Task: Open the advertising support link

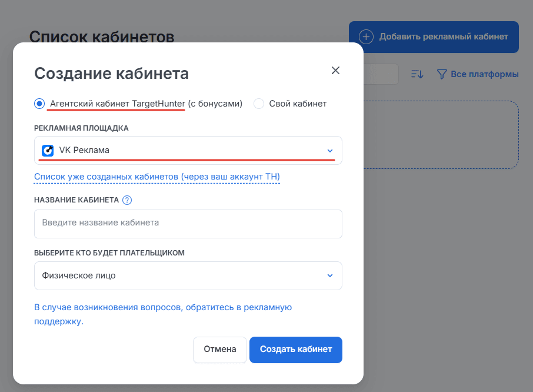Action: pyautogui.click(x=163, y=314)
